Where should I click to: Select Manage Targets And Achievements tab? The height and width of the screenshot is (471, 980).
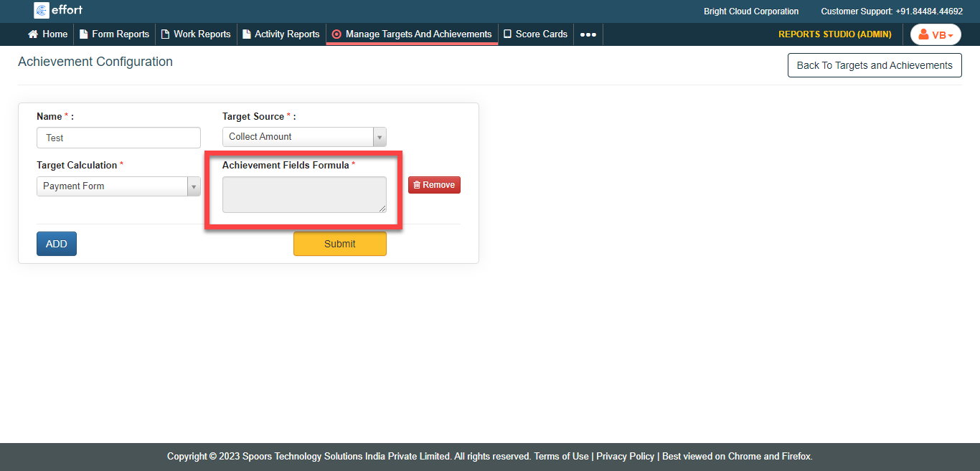(x=412, y=34)
